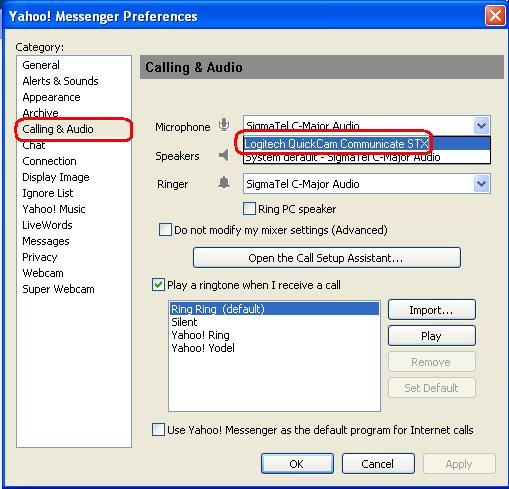Choose Logitech QuickCam Communicate STX microphone option

367,144
